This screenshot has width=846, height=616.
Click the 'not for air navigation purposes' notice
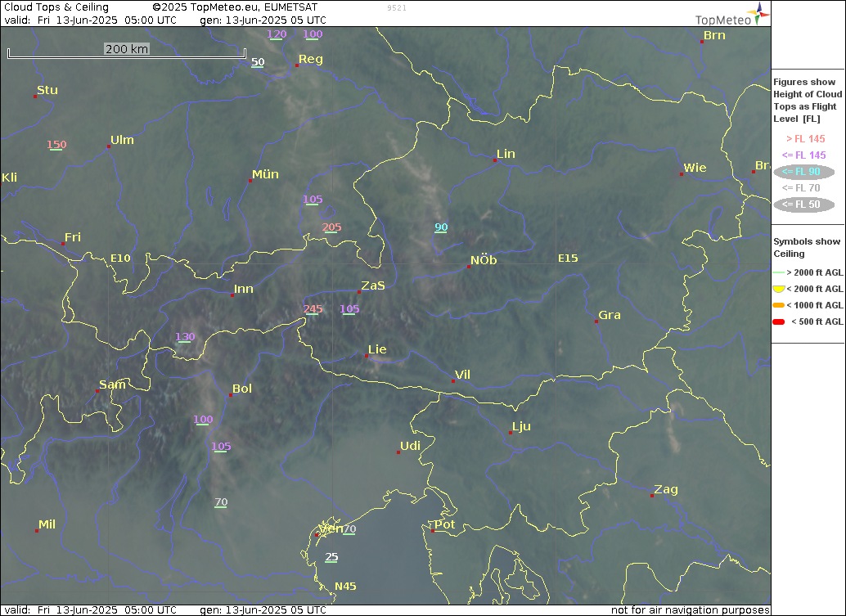pyautogui.click(x=690, y=610)
